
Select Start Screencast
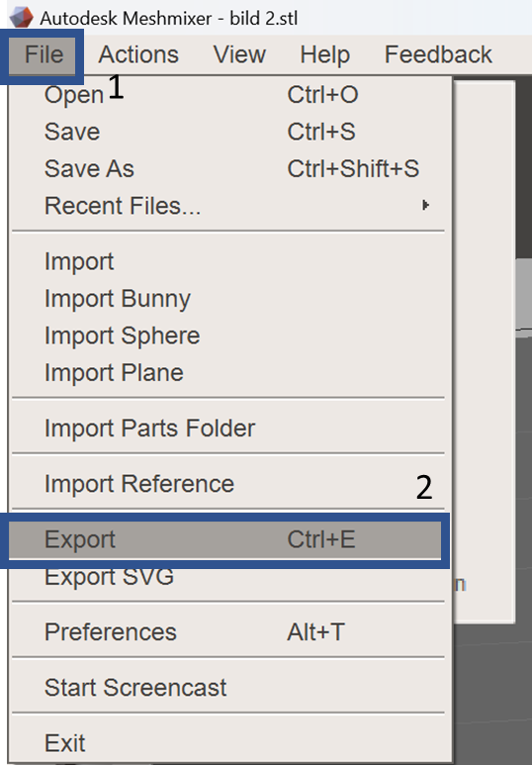228,688
